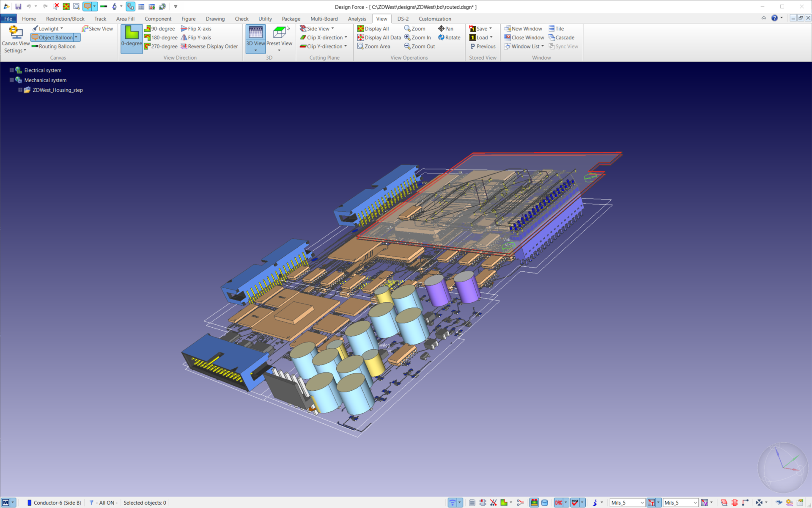Open the Multi-Board menu tab
The height and width of the screenshot is (508, 812).
click(324, 19)
